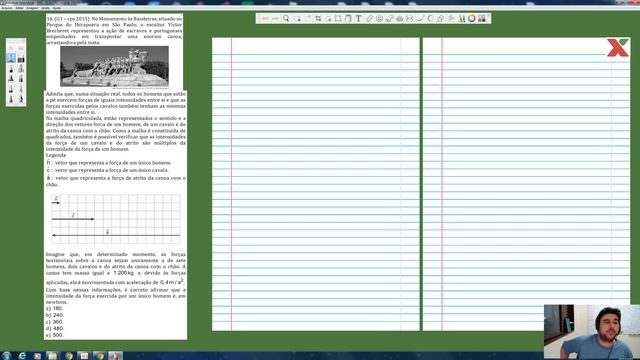Select the crop tool in the toolbar

[x=318, y=18]
